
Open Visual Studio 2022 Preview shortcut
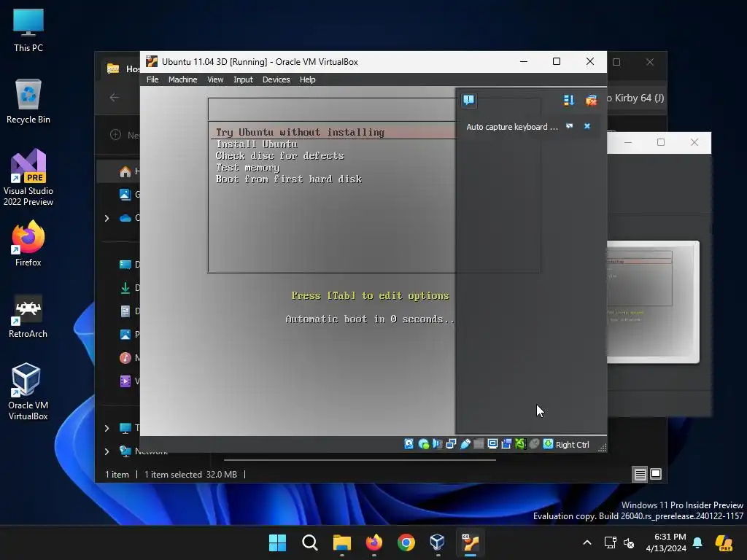point(28,178)
